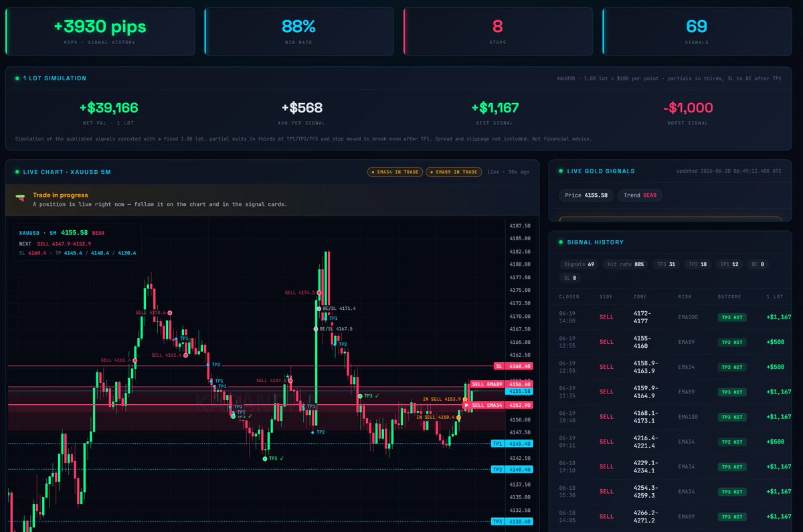This screenshot has width=803, height=532.
Task: Select the signal row with zone 4172-4177
Action: click(x=670, y=317)
